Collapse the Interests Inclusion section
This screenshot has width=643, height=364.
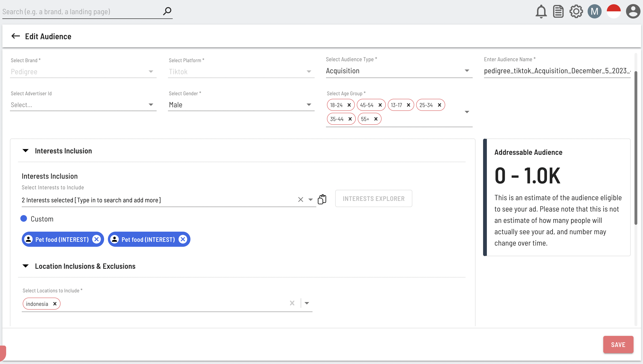26,151
